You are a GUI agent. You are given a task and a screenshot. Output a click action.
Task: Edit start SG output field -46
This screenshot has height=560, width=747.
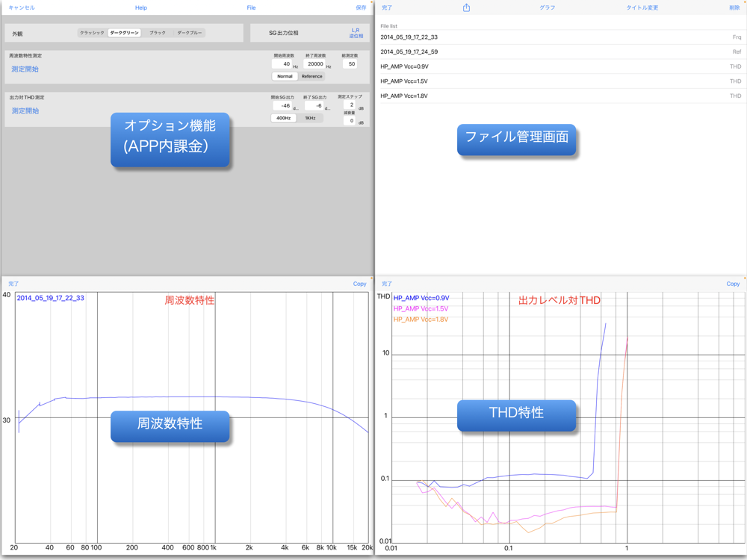282,106
